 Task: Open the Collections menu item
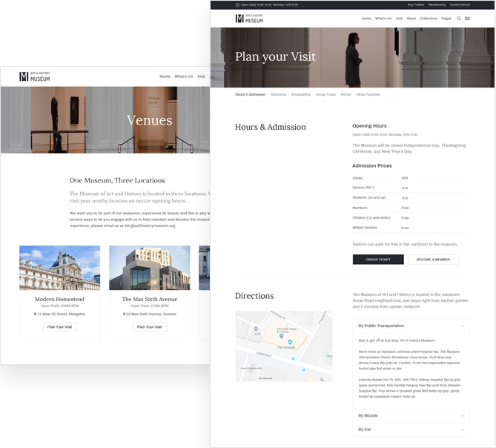click(429, 19)
